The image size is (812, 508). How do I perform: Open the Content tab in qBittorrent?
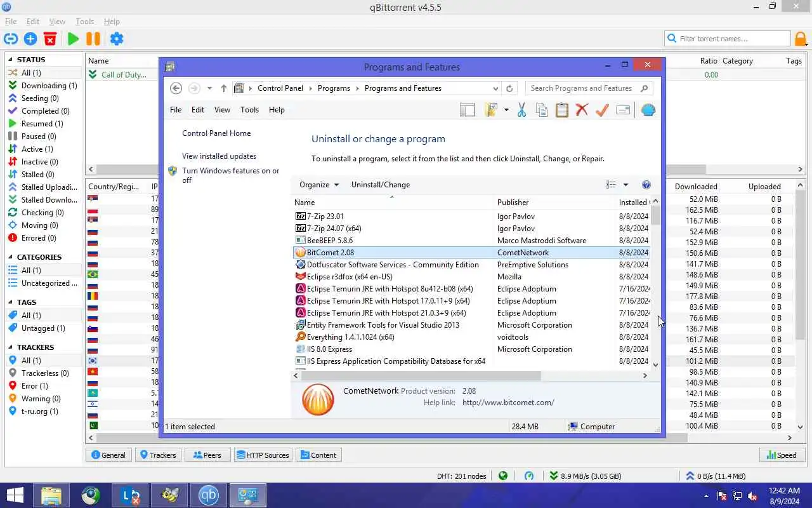[x=318, y=455]
